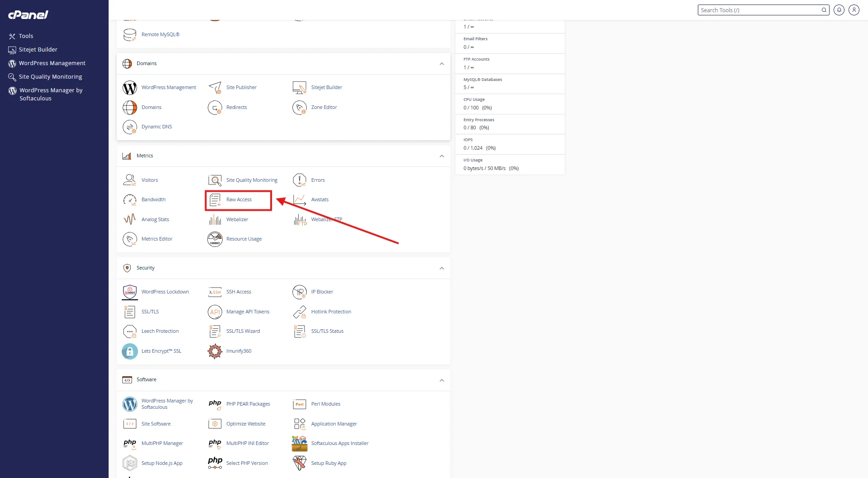
Task: Open notifications bell in top bar
Action: (839, 10)
